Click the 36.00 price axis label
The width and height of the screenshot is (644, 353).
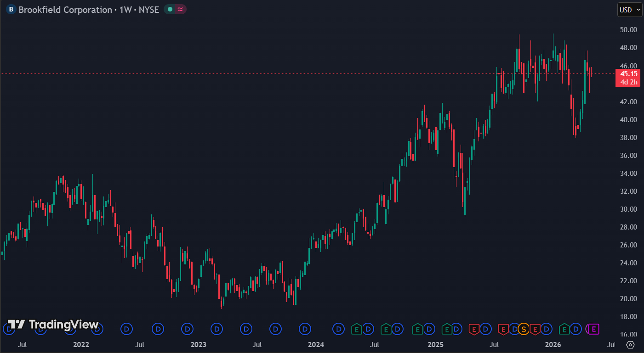tap(628, 155)
